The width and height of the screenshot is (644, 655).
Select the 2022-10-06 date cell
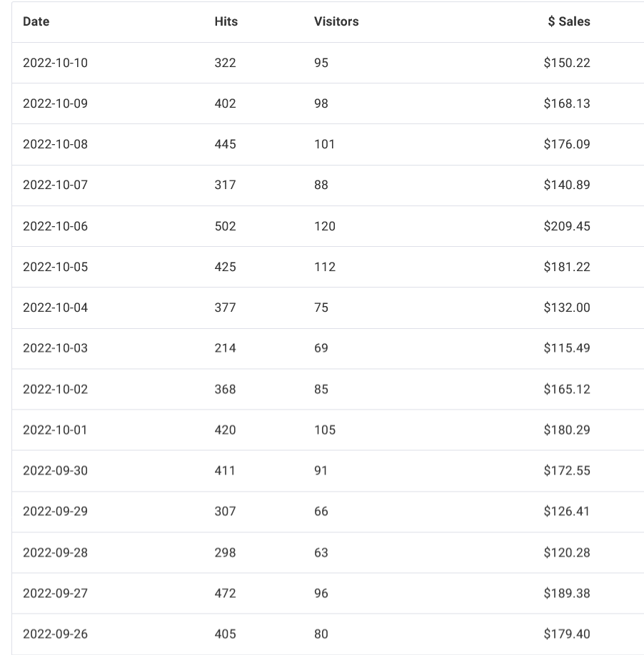click(55, 226)
